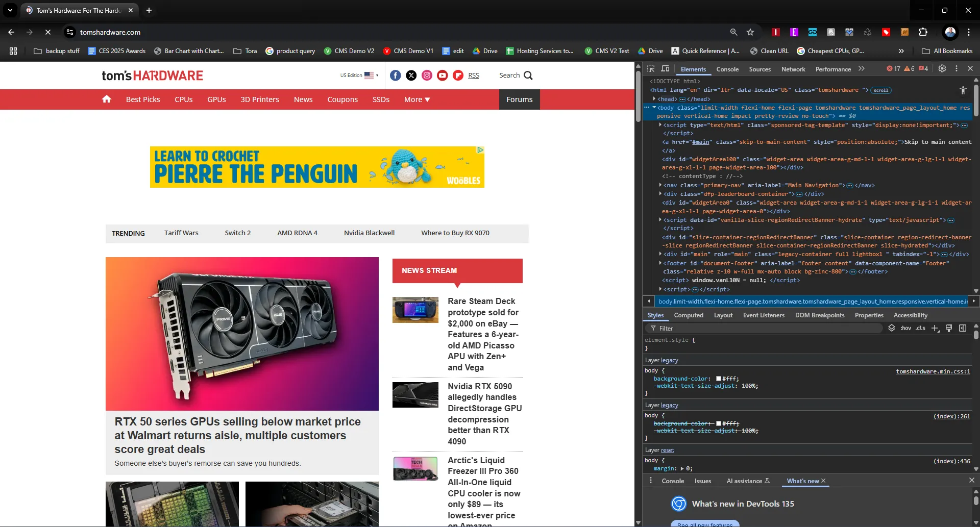This screenshot has height=527, width=980.
Task: Expand the More navigation dropdown
Action: (417, 99)
